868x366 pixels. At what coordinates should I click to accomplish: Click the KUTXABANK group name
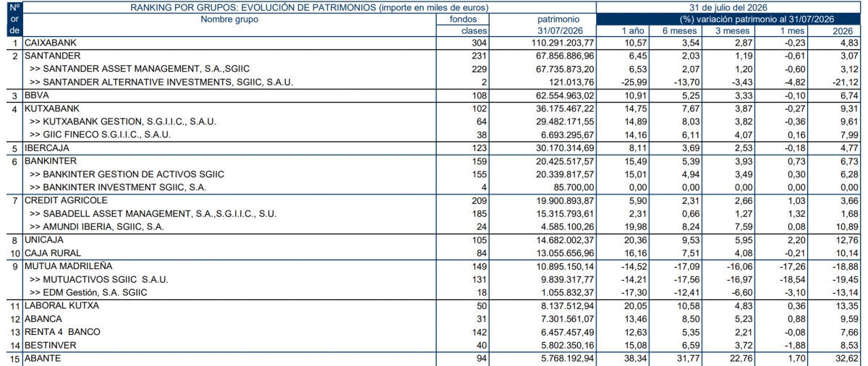(52, 108)
